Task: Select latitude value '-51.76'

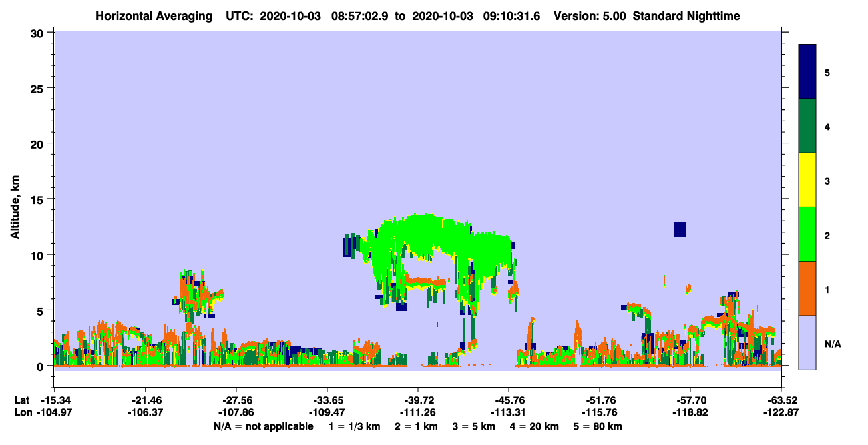Action: click(600, 400)
